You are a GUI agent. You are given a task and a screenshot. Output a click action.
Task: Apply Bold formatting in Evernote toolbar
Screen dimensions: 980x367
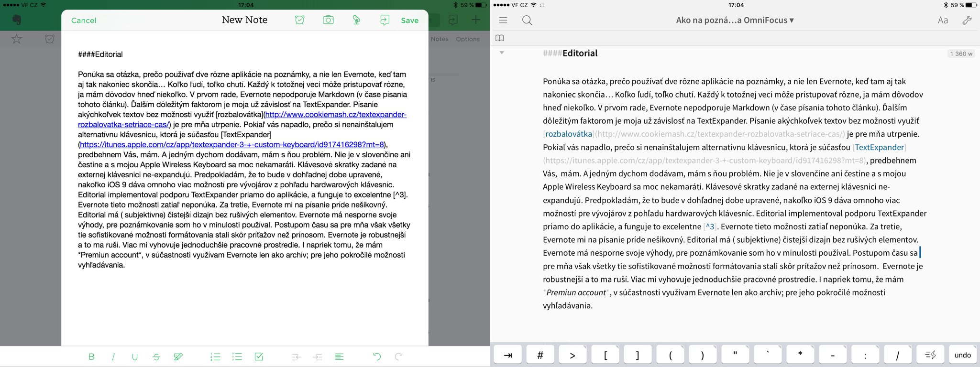tap(91, 356)
